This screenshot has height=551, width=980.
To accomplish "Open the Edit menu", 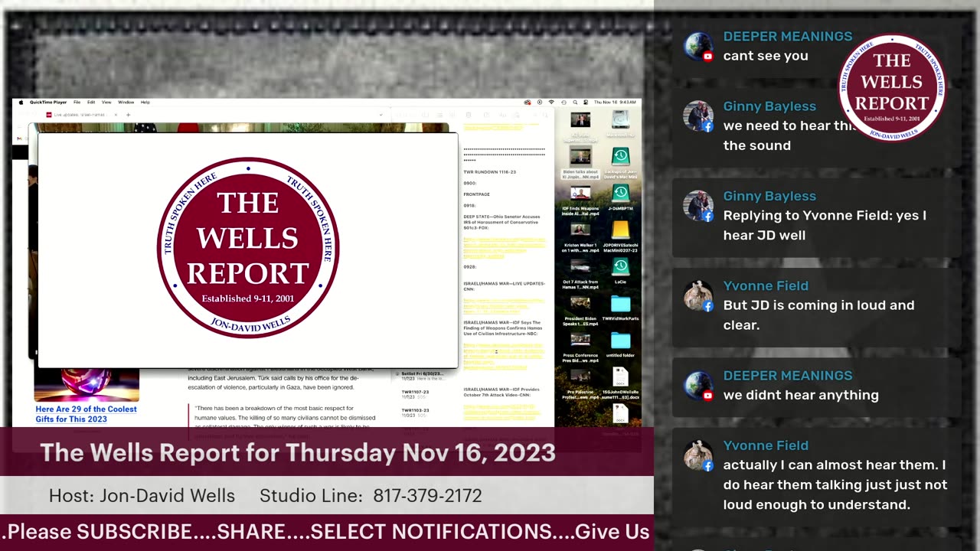I will tap(91, 102).
